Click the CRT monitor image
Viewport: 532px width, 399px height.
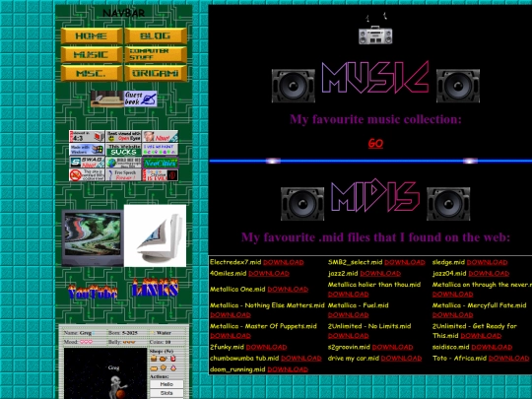(155, 235)
